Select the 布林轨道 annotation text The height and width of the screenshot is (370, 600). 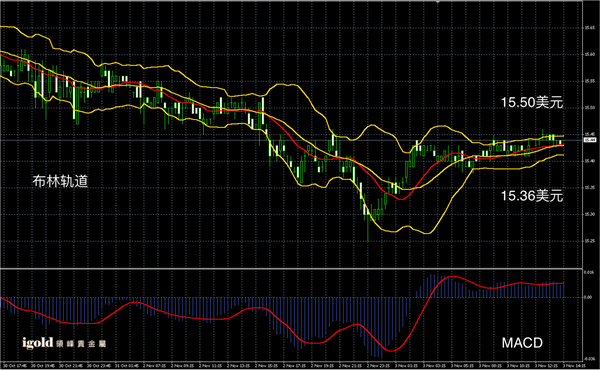pos(60,181)
